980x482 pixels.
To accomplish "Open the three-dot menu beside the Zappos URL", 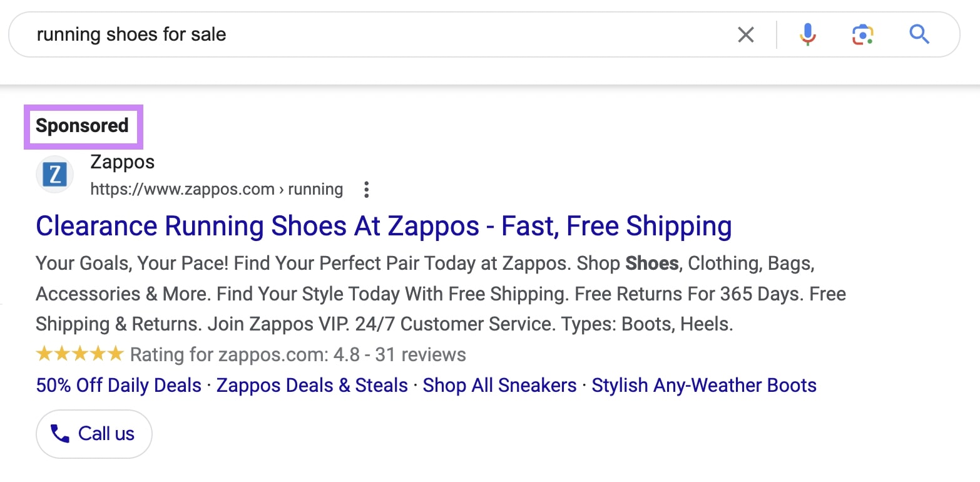I will coord(366,189).
